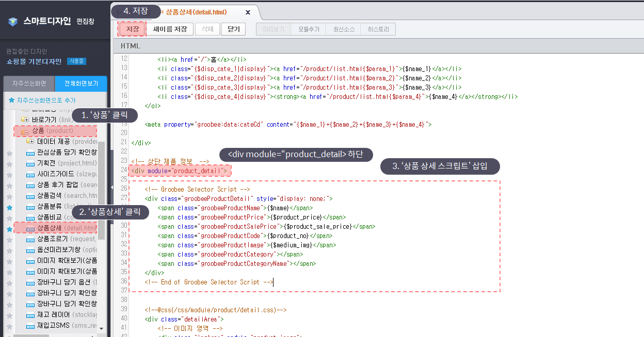Viewport: 644px width, 337px height.
Task: Select 재고 레이어 file icon
Action: click(30, 315)
